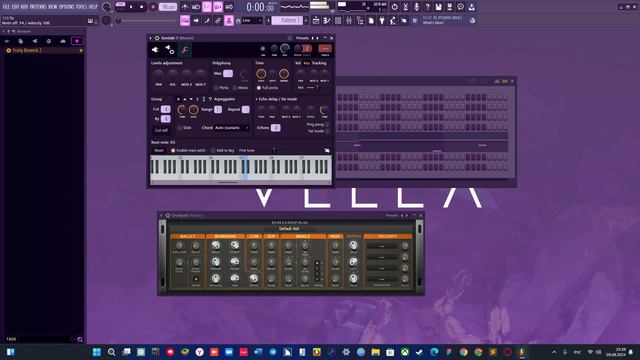Click the plugin processing gear icon in Kontakt wrapper
Screen dimensions: 640x360
170,50
